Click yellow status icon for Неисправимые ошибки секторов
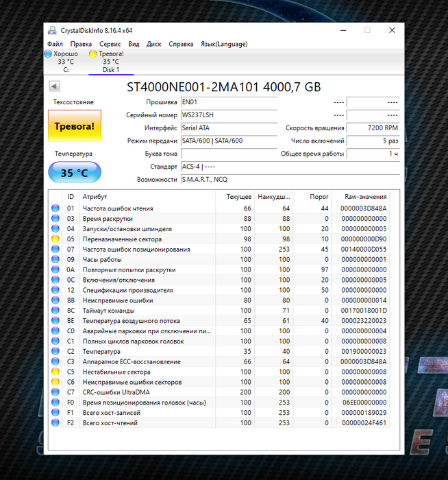 tap(55, 382)
